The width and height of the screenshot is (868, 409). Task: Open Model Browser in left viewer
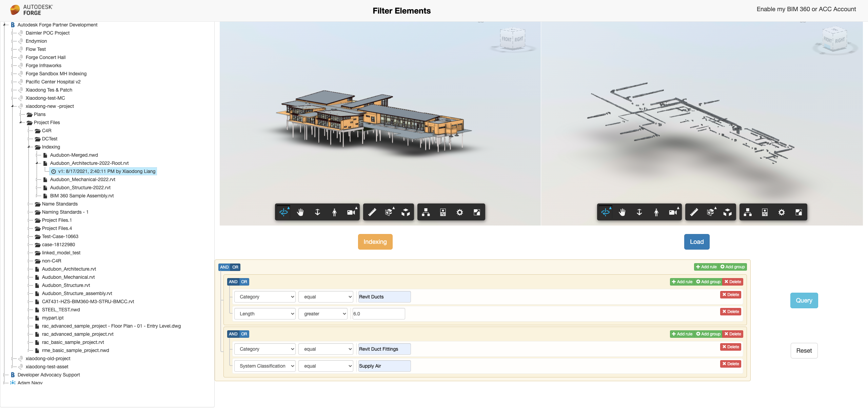pos(426,212)
